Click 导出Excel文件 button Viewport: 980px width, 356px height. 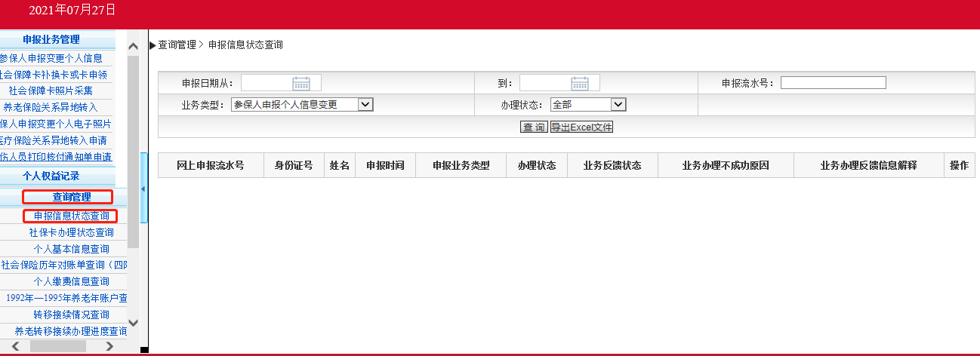point(581,127)
